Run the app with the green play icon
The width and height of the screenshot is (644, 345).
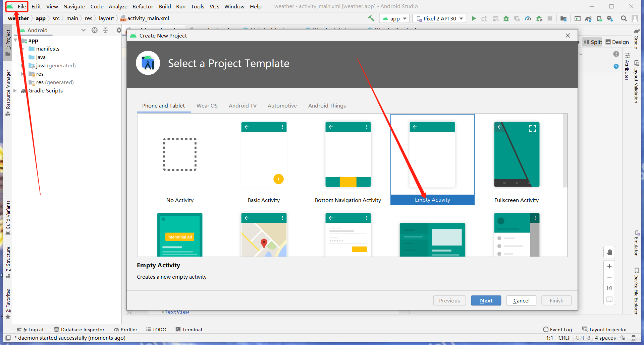[474, 18]
